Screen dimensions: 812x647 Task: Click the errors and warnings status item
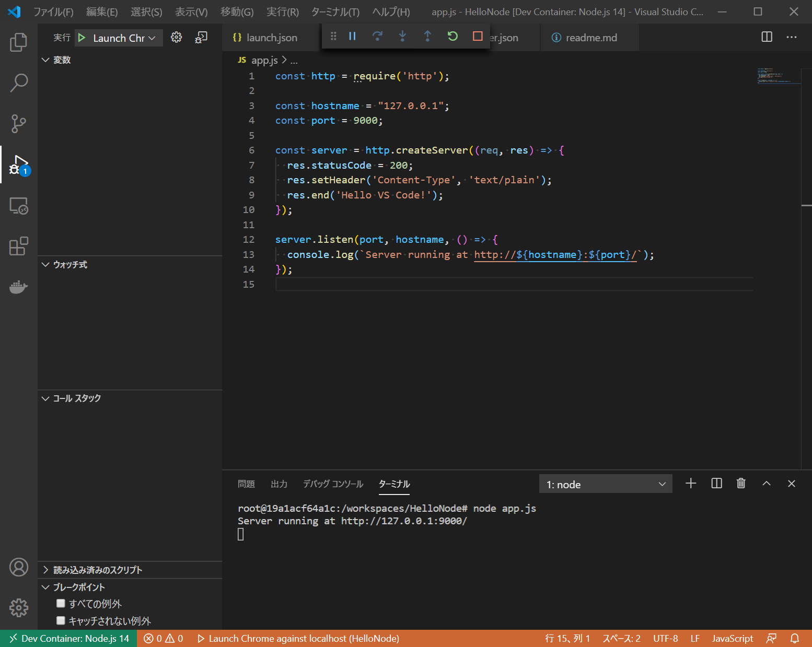164,638
